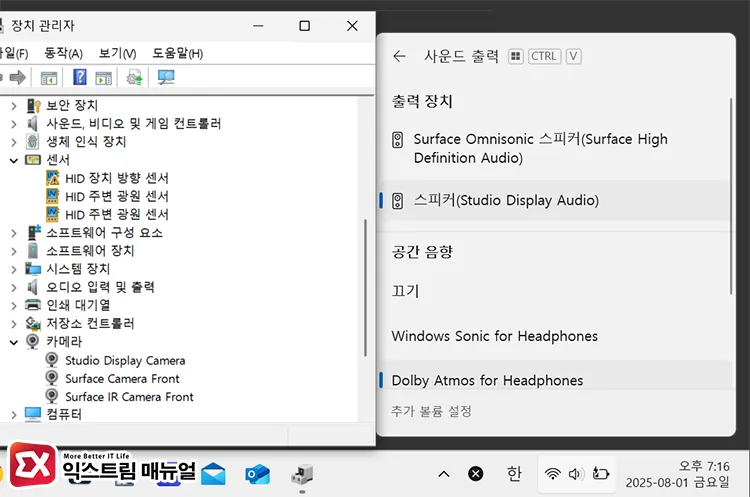
Task: Expand the 소프트웨어 장치 node
Action: point(14,251)
